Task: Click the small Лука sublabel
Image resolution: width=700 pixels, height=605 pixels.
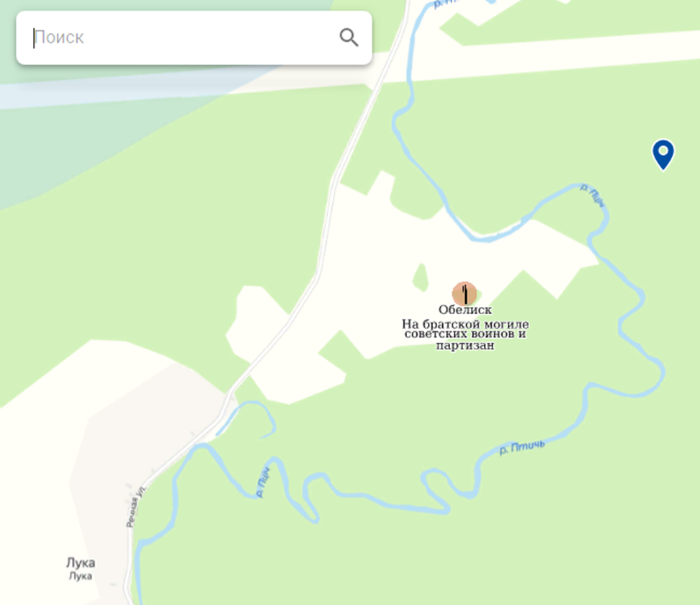Action: click(81, 576)
